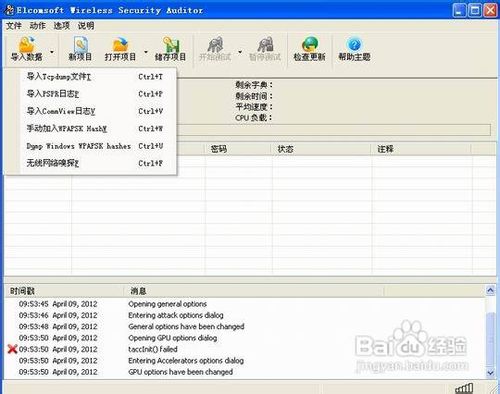Expand the Open Project dropdown arrow
The height and width of the screenshot is (394, 500).
tap(146, 52)
